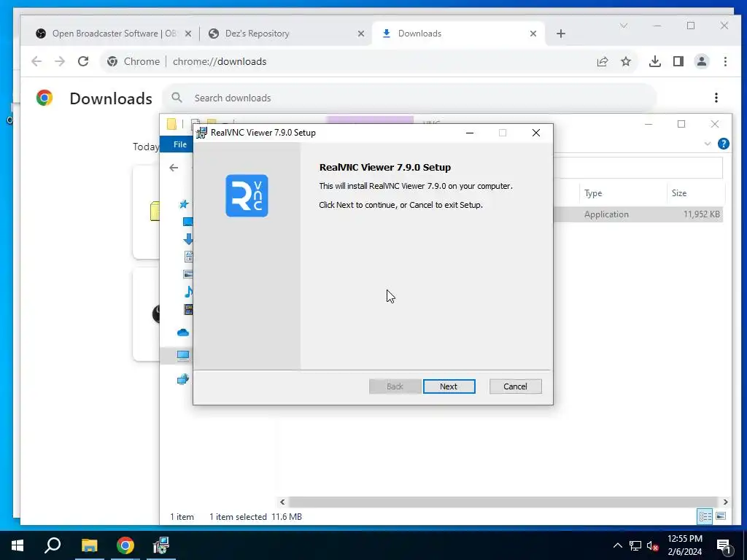747x560 pixels.
Task: Click Chrome forward arrow
Action: click(x=60, y=61)
